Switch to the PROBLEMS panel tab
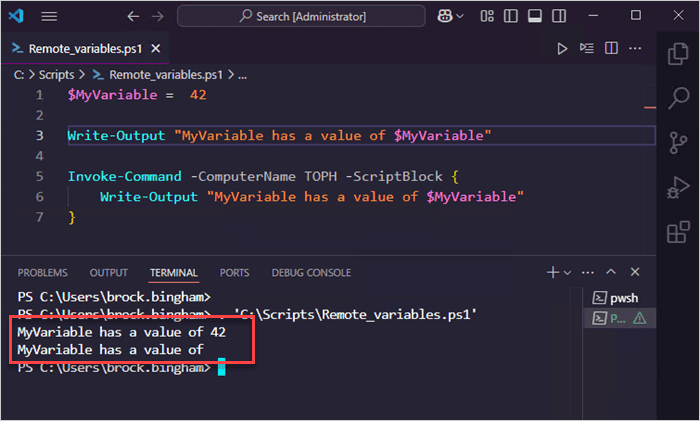Image resolution: width=700 pixels, height=421 pixels. [x=42, y=272]
